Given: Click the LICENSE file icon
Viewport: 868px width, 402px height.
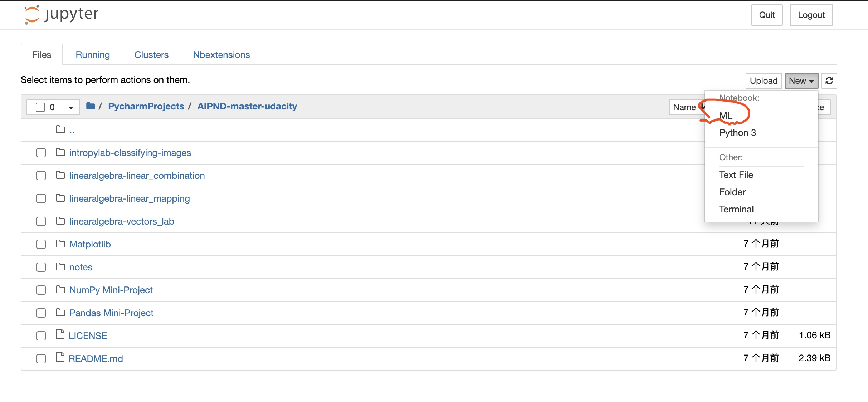Looking at the screenshot, I should (60, 335).
